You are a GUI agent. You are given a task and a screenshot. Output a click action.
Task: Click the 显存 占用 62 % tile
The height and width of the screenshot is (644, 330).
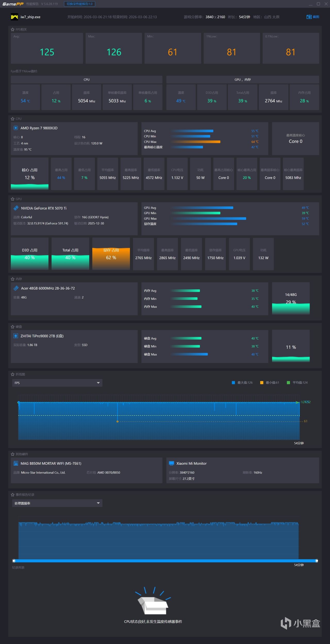pos(111,254)
